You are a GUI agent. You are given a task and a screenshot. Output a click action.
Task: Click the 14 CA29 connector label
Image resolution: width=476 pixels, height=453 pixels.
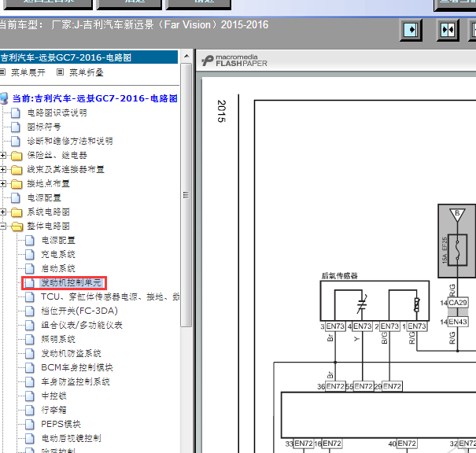454,303
